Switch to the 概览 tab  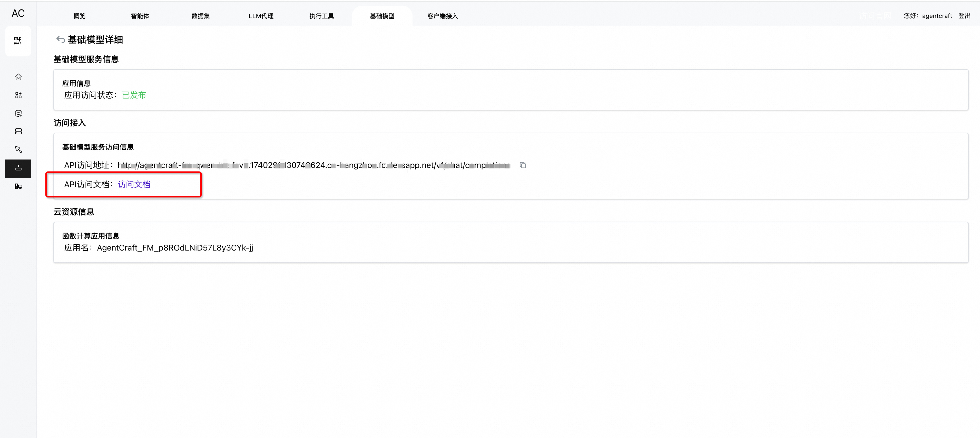click(x=80, y=16)
